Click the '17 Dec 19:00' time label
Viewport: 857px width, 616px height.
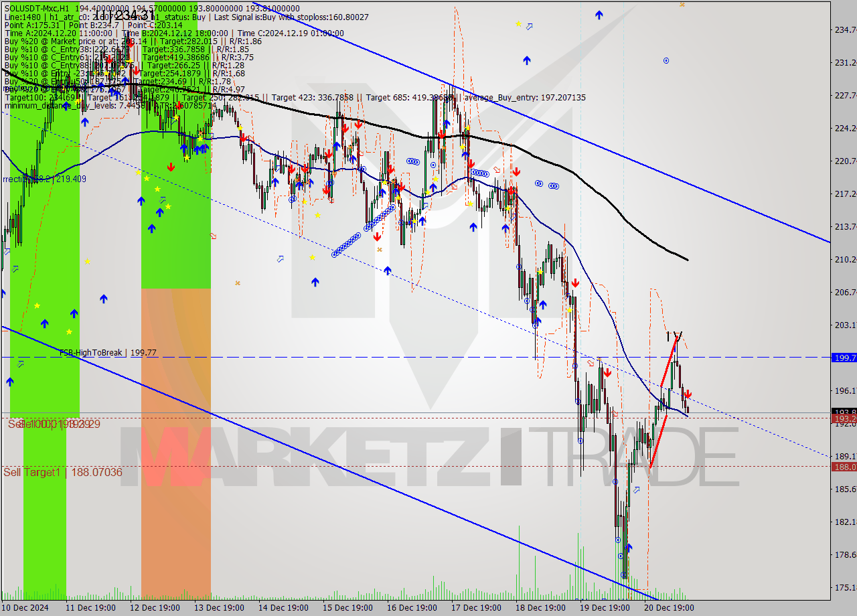pyautogui.click(x=476, y=608)
